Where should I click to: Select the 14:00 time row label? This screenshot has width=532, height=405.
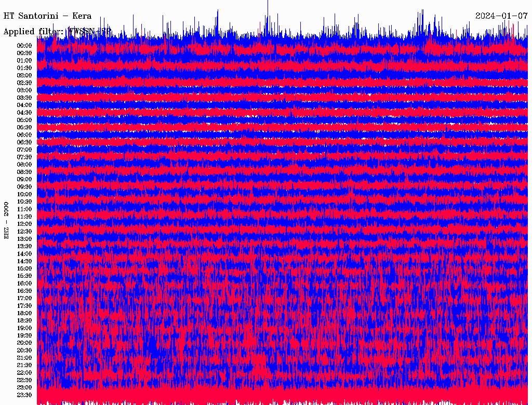pyautogui.click(x=24, y=254)
